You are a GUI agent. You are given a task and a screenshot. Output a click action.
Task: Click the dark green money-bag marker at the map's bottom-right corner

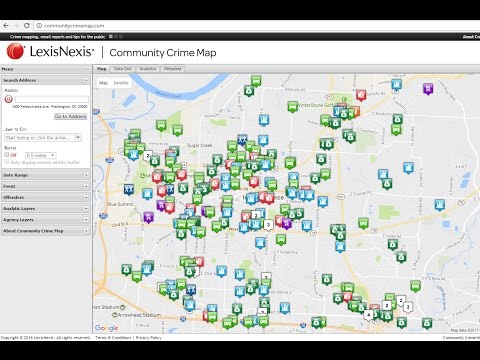[427, 323]
